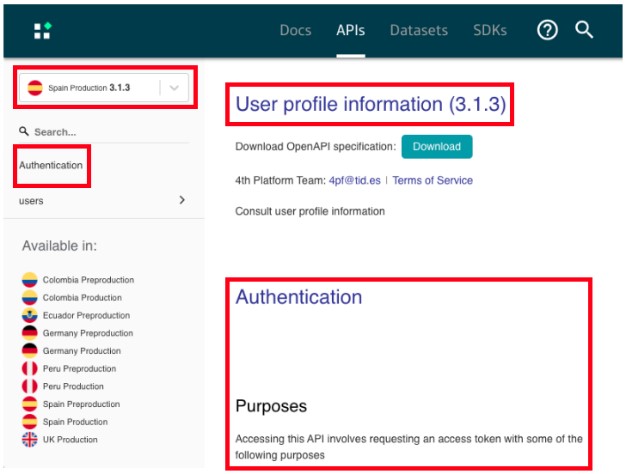Click the Germany Production flag icon
The height and width of the screenshot is (474, 626).
pyautogui.click(x=30, y=351)
